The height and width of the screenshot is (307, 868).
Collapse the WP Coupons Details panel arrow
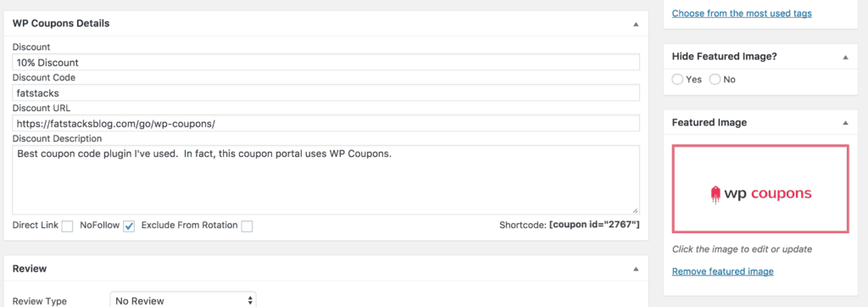[x=636, y=24]
